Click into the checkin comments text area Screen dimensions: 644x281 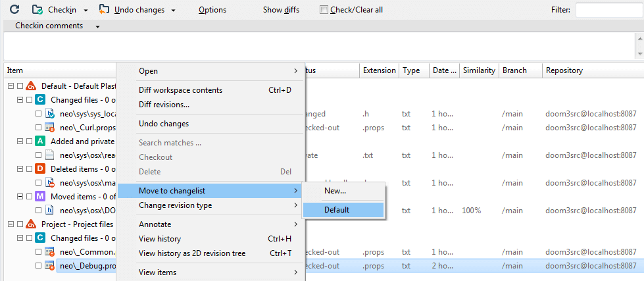tap(319, 46)
